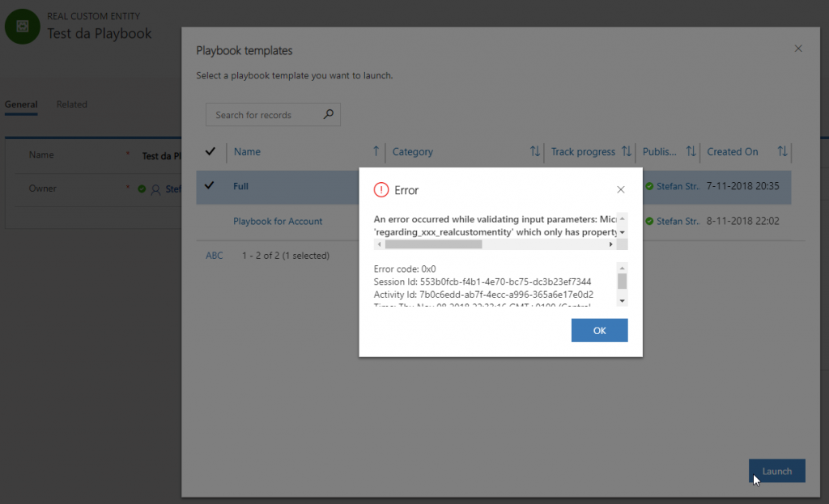Switch to the General tab

coord(21,104)
